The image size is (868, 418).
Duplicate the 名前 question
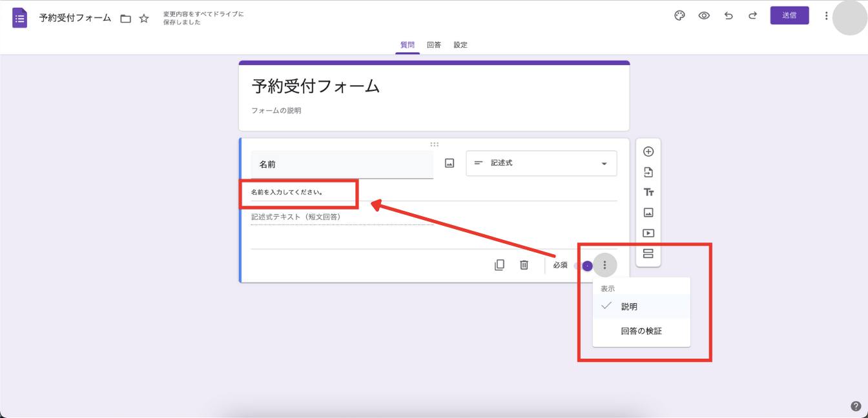tap(499, 264)
